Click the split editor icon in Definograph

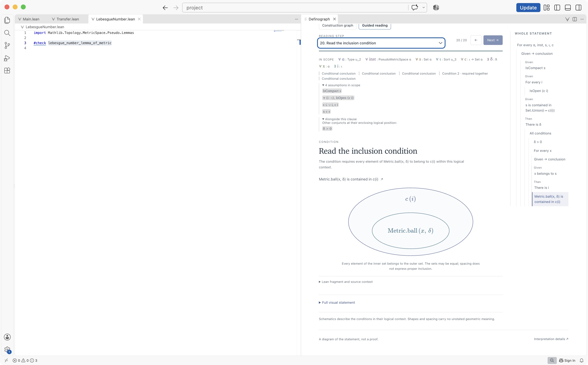pos(575,19)
